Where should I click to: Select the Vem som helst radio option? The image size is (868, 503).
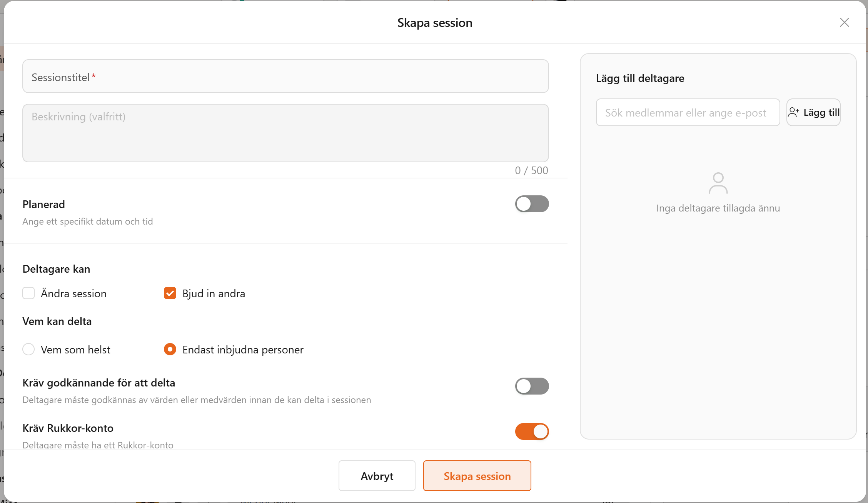(x=28, y=349)
